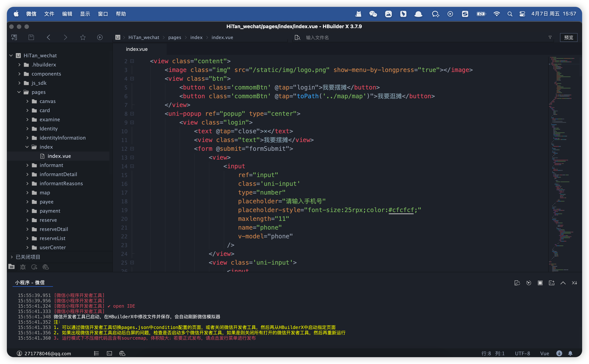The width and height of the screenshot is (589, 364).
Task: Open WeChat icon in macOS menu bar
Action: tap(373, 14)
